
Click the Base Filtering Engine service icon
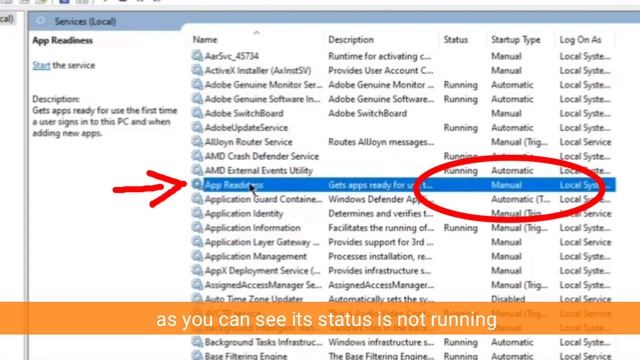197,355
